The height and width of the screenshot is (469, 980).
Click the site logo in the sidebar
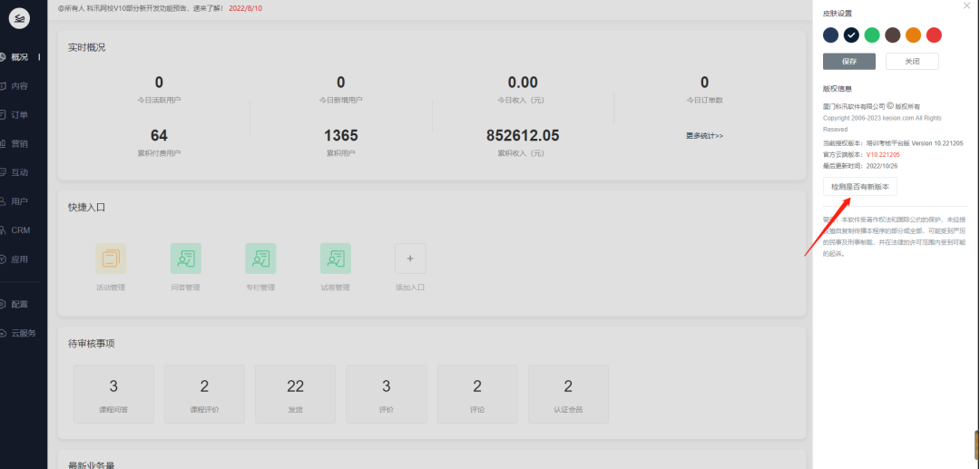coord(19,18)
